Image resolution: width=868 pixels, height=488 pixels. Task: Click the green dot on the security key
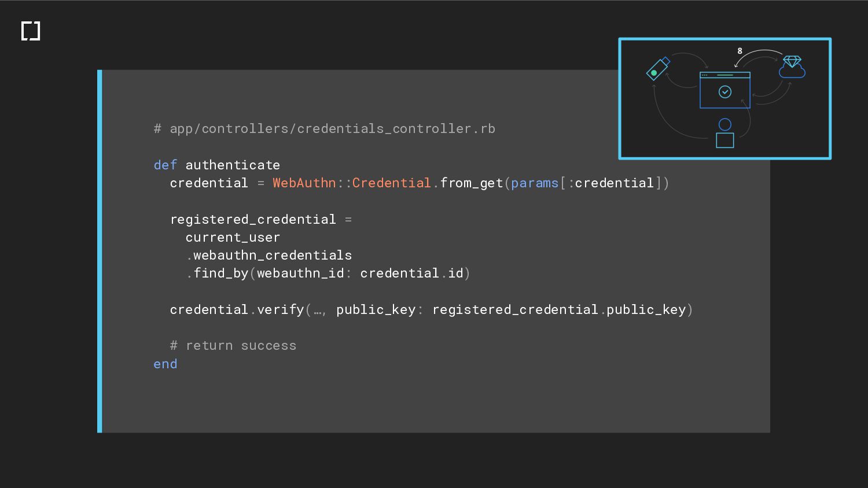click(x=654, y=73)
